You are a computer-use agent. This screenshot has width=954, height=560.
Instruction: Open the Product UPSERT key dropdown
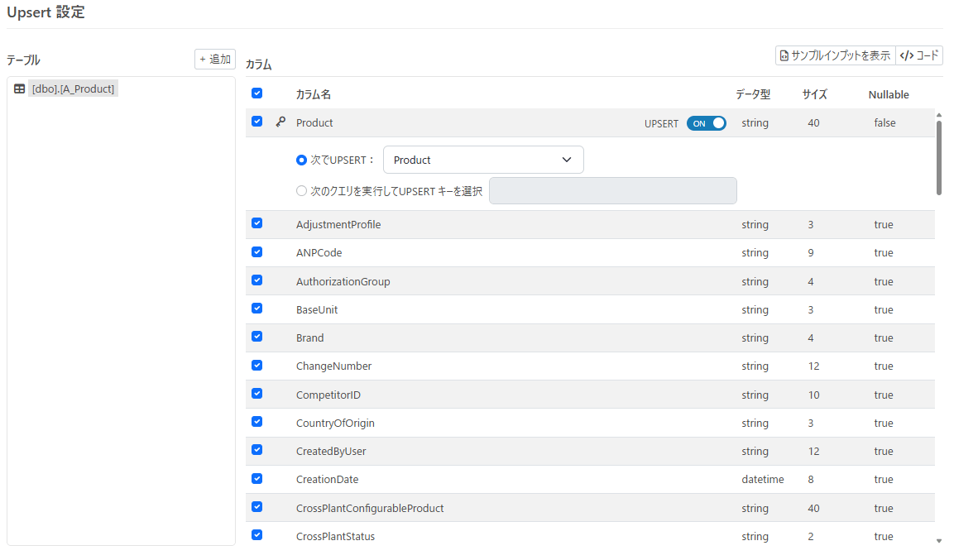click(x=483, y=160)
